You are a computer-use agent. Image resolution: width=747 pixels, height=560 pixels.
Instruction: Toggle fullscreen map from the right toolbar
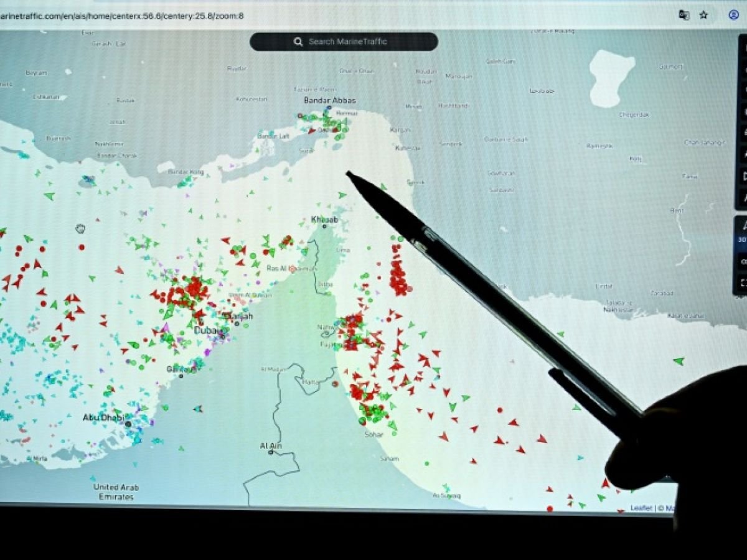[743, 284]
